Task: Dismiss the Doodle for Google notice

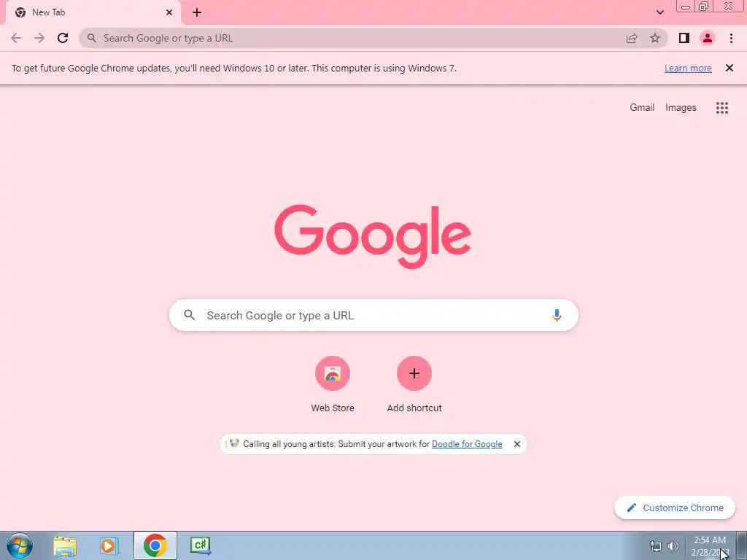Action: click(x=517, y=444)
